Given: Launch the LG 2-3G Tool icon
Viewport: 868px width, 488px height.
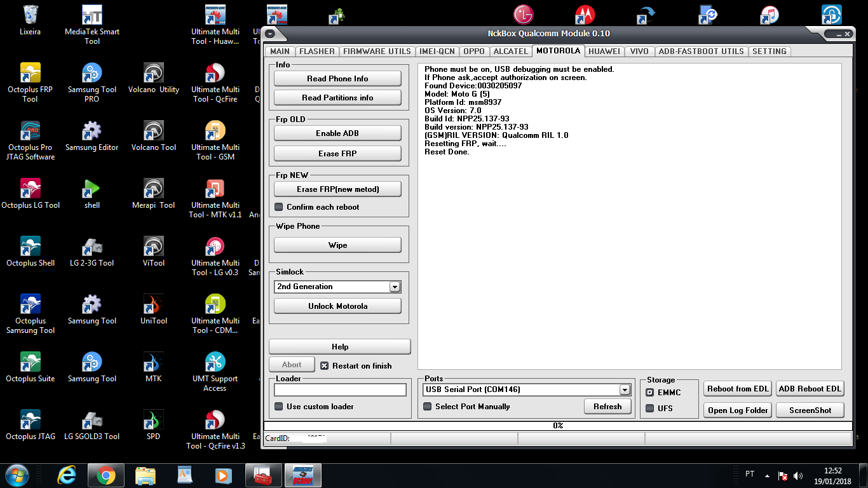Looking at the screenshot, I should tap(92, 252).
